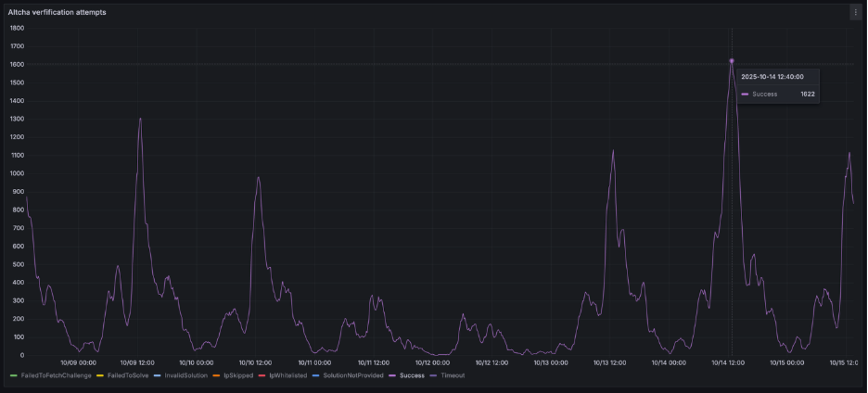868x393 pixels.
Task: Click the Altcha verification attempts panel title
Action: coord(57,12)
